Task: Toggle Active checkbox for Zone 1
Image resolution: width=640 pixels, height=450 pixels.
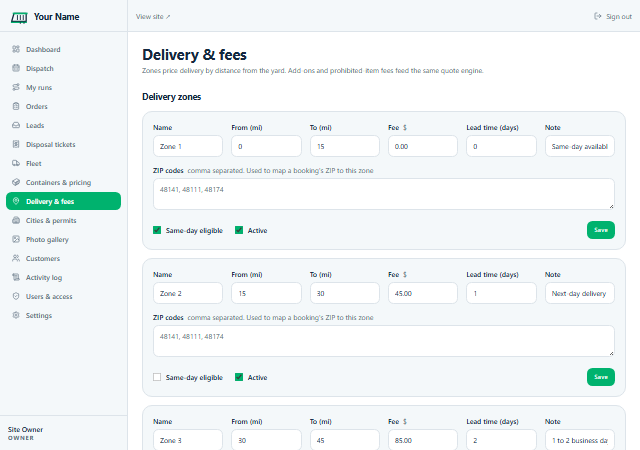Action: 239,230
